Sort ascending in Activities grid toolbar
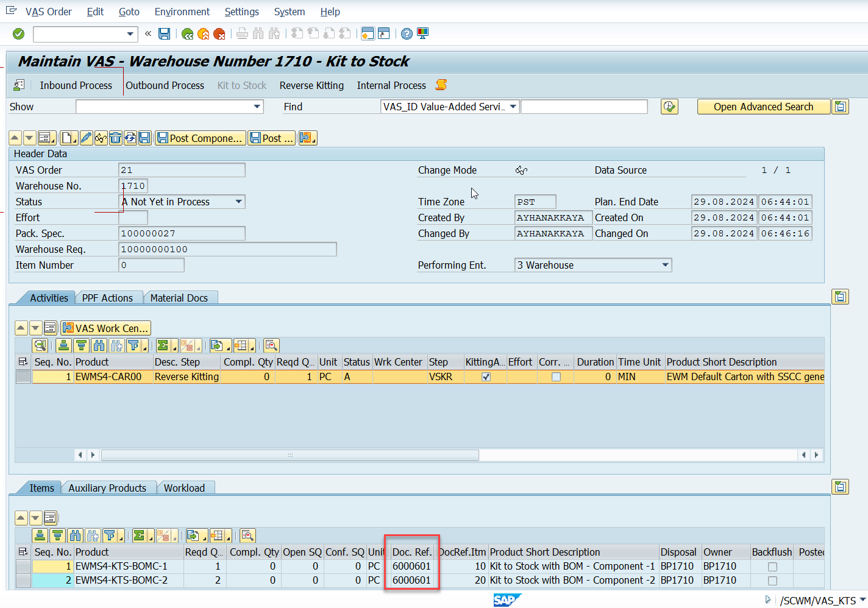Image resolution: width=868 pixels, height=608 pixels. pyautogui.click(x=64, y=345)
